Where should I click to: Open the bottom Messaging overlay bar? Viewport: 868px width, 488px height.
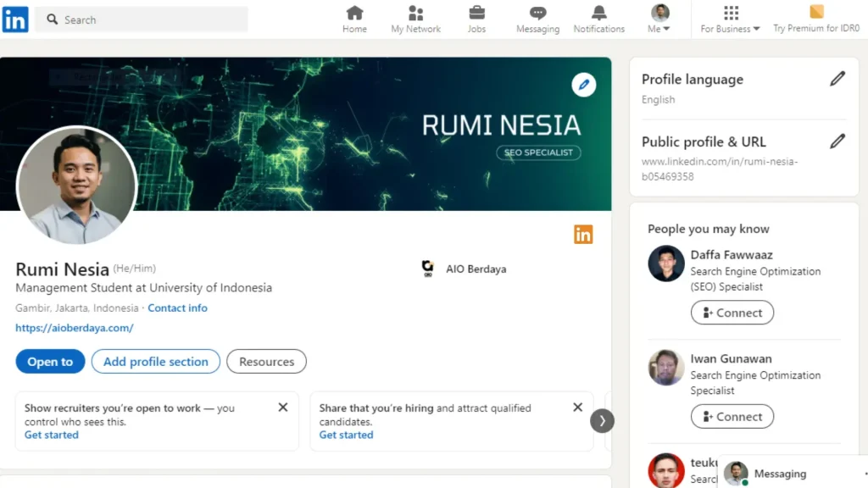tap(793, 473)
